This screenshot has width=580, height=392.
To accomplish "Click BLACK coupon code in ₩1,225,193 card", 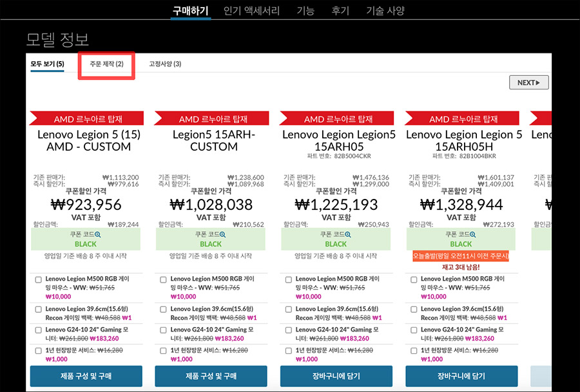I will pyautogui.click(x=336, y=244).
